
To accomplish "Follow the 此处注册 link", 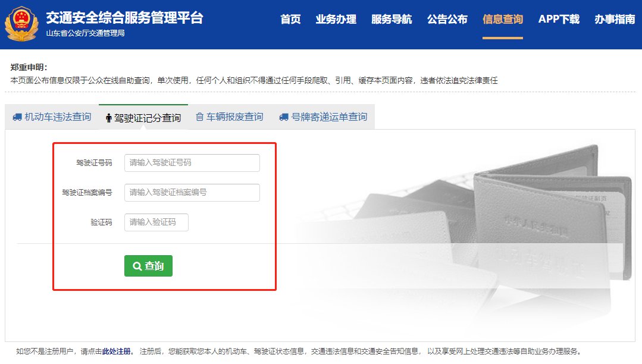I will click(x=116, y=352).
